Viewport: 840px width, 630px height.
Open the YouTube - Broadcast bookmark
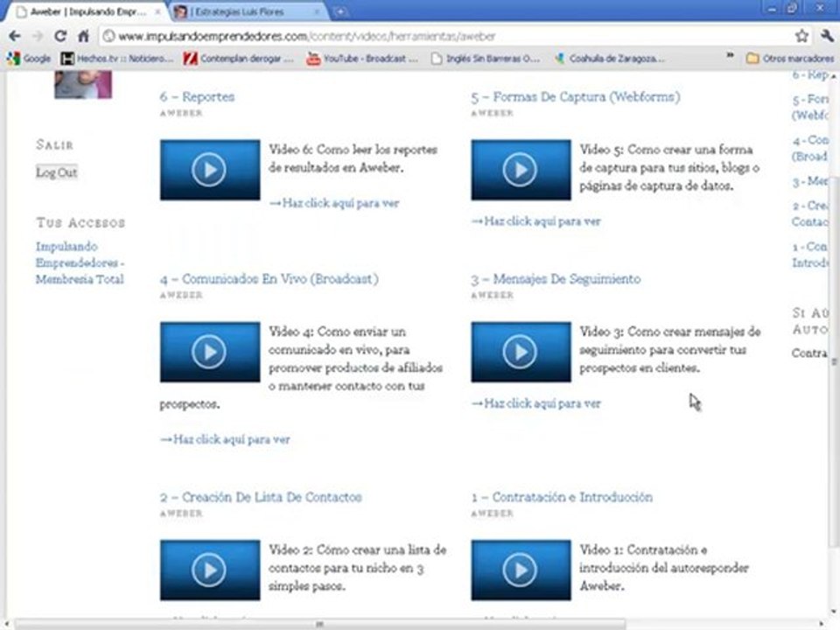pos(361,59)
